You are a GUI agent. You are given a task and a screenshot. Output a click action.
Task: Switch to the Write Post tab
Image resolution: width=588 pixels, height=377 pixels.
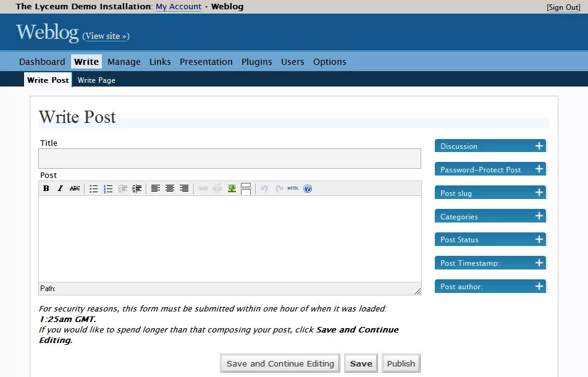click(48, 80)
